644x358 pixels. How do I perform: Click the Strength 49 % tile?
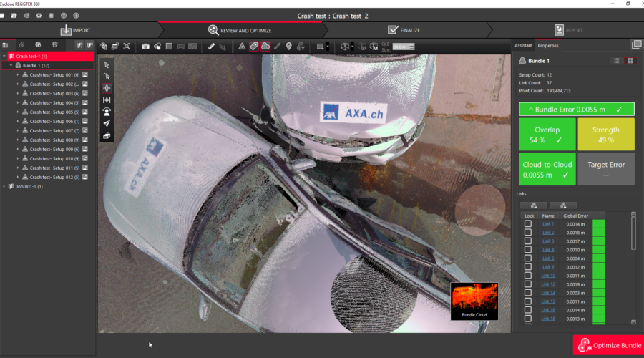pyautogui.click(x=606, y=135)
